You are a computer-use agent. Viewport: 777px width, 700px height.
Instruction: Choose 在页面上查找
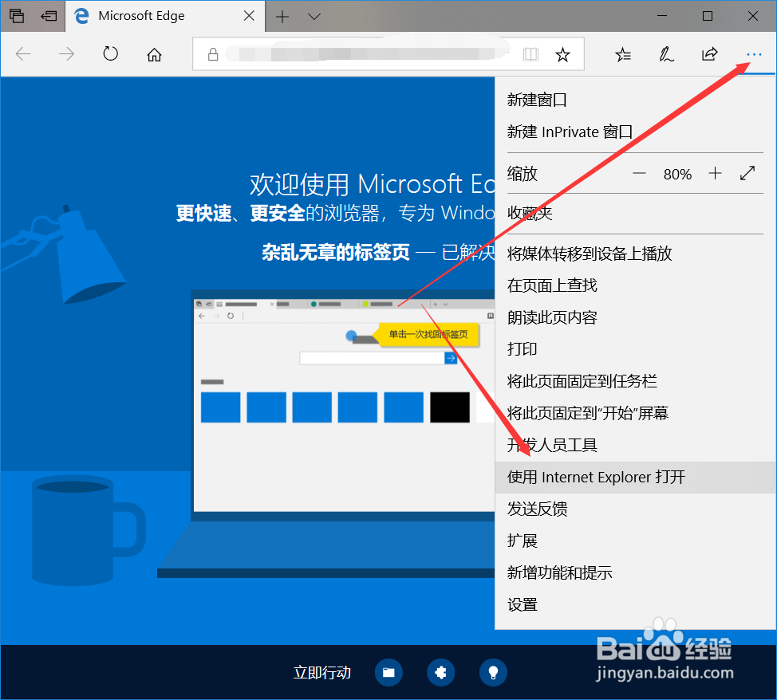pyautogui.click(x=635, y=285)
